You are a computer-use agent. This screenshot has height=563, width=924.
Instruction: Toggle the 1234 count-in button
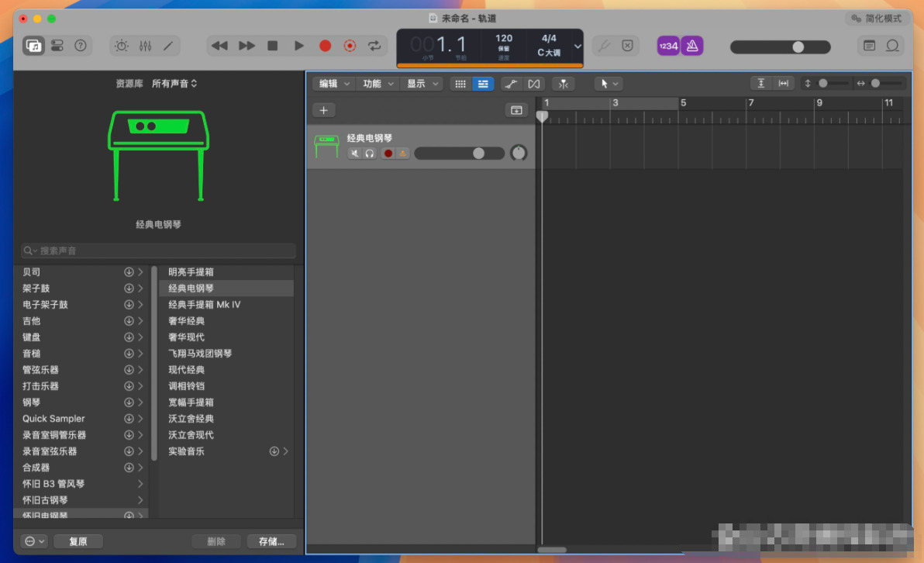pyautogui.click(x=668, y=46)
